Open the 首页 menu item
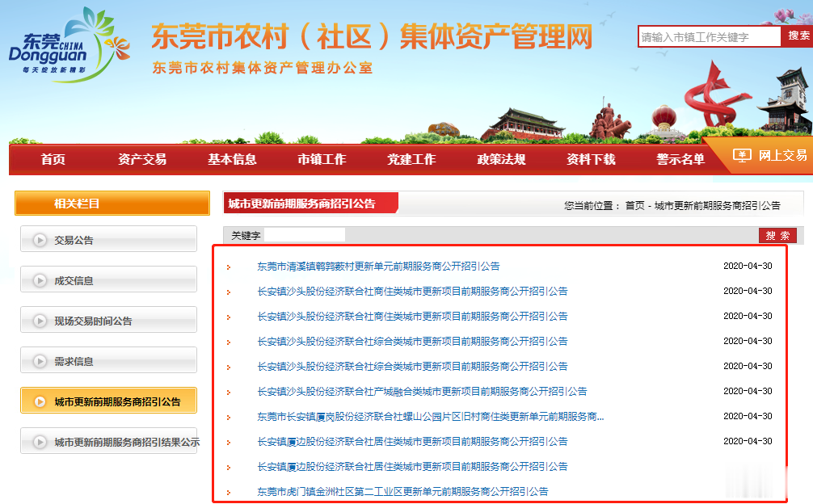This screenshot has height=504, width=813. click(52, 160)
